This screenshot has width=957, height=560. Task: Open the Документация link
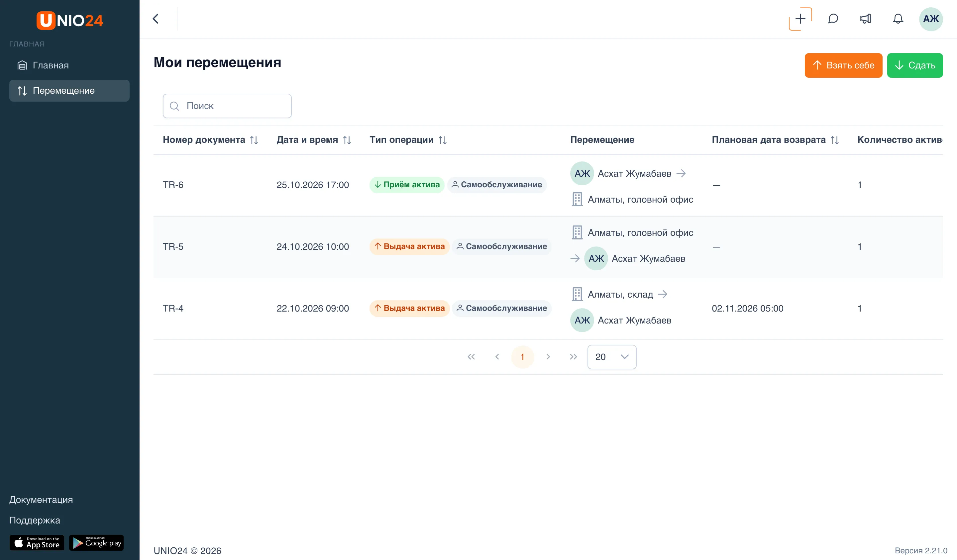[41, 500]
